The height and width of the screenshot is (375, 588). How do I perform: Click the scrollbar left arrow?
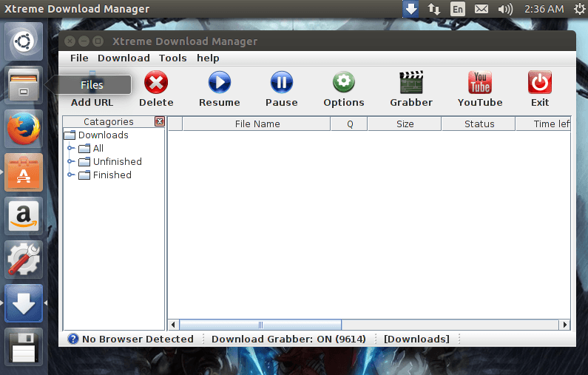click(x=173, y=325)
